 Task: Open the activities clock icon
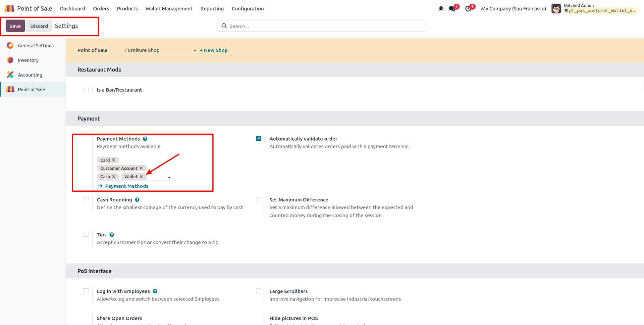coord(468,8)
